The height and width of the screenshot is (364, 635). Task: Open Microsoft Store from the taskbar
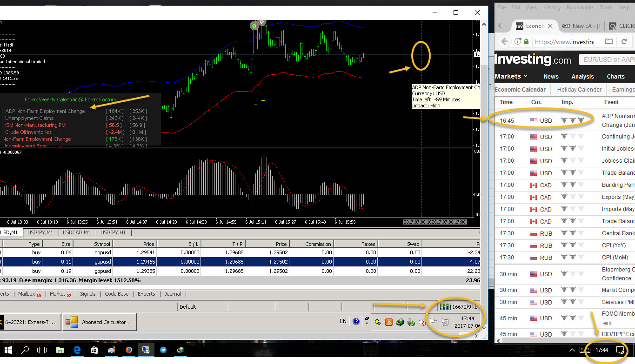[94, 350]
